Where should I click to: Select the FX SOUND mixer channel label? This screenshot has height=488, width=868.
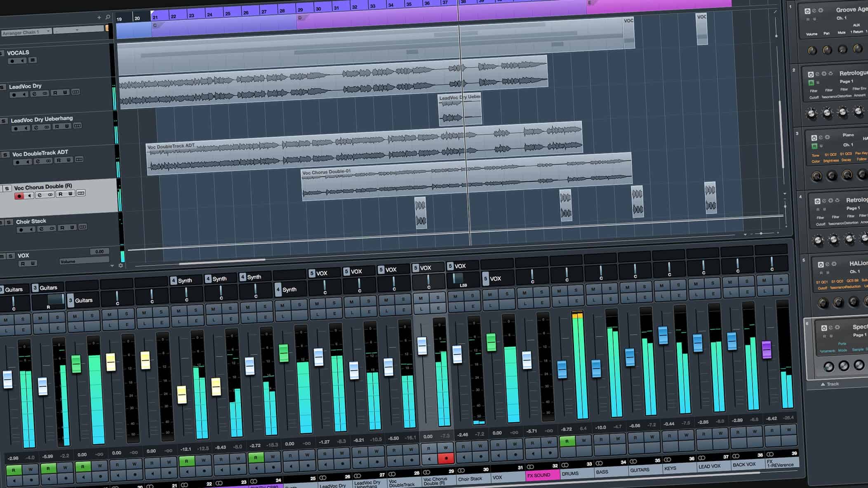click(540, 475)
